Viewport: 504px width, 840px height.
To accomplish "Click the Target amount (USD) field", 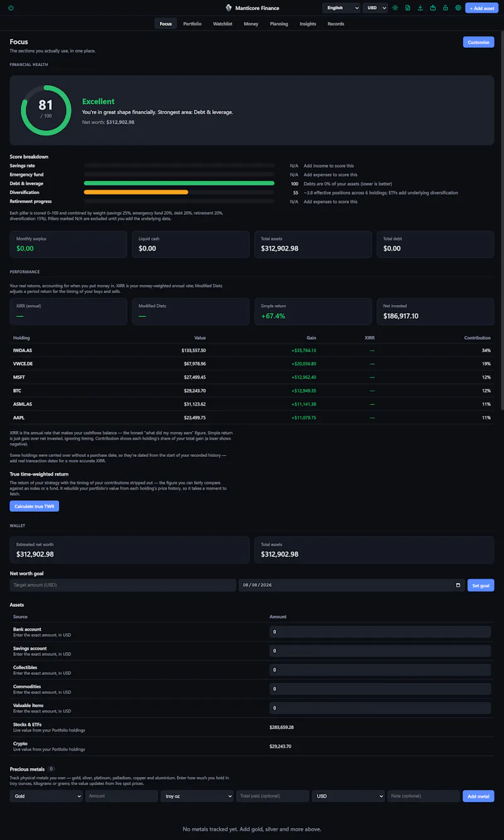I will (x=123, y=585).
